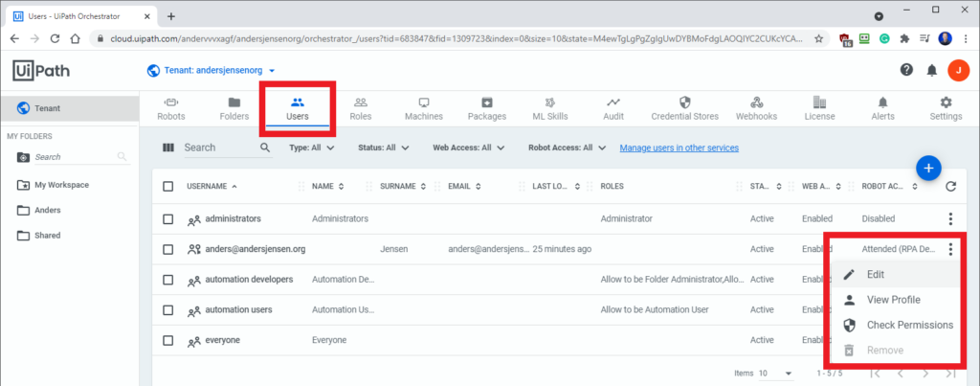
Task: Open the Credential Stores tab
Action: pyautogui.click(x=684, y=109)
